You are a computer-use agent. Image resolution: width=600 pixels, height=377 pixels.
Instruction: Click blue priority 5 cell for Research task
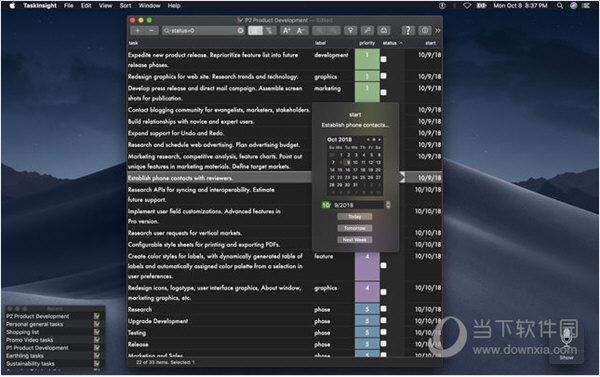coord(367,309)
